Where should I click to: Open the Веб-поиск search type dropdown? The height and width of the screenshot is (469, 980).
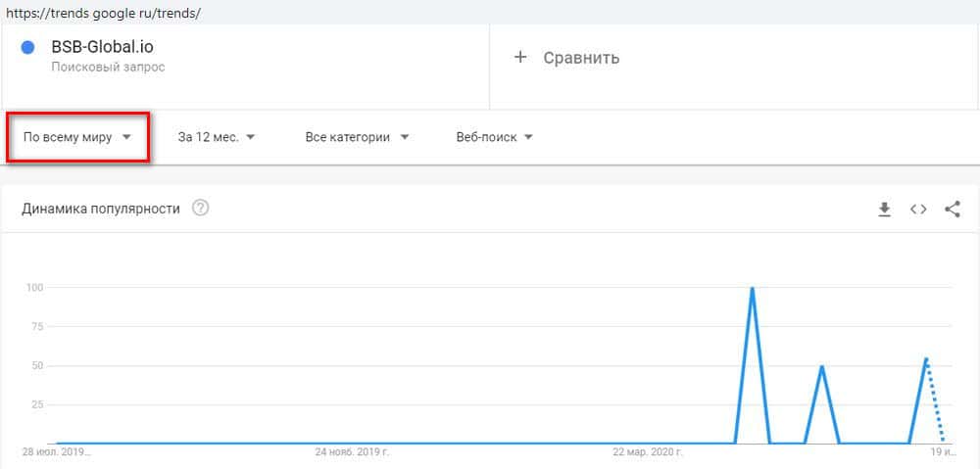(x=494, y=137)
